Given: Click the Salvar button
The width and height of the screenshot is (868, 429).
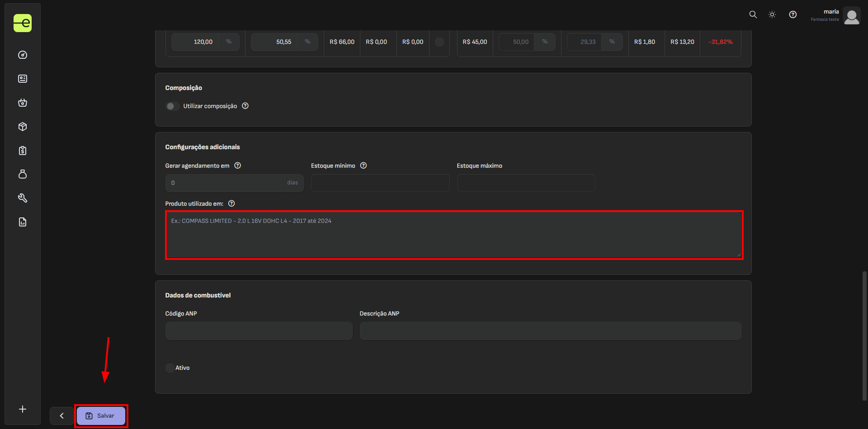Looking at the screenshot, I should (x=101, y=416).
